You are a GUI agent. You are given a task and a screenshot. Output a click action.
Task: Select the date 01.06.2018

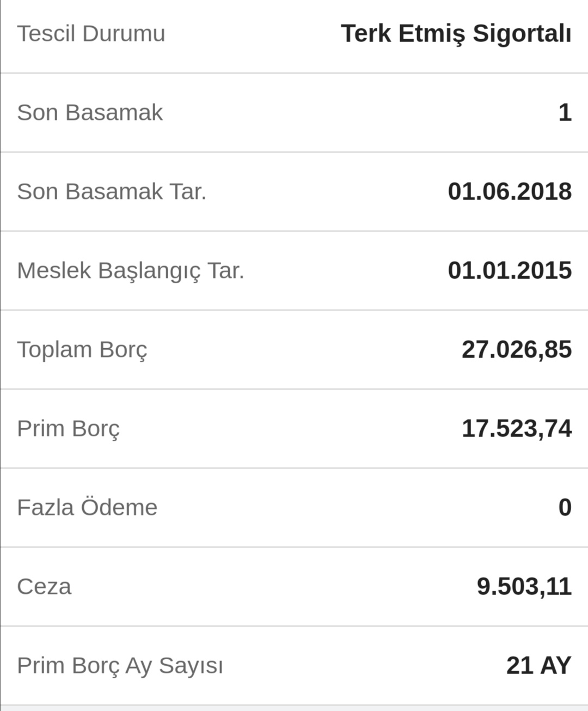(510, 192)
